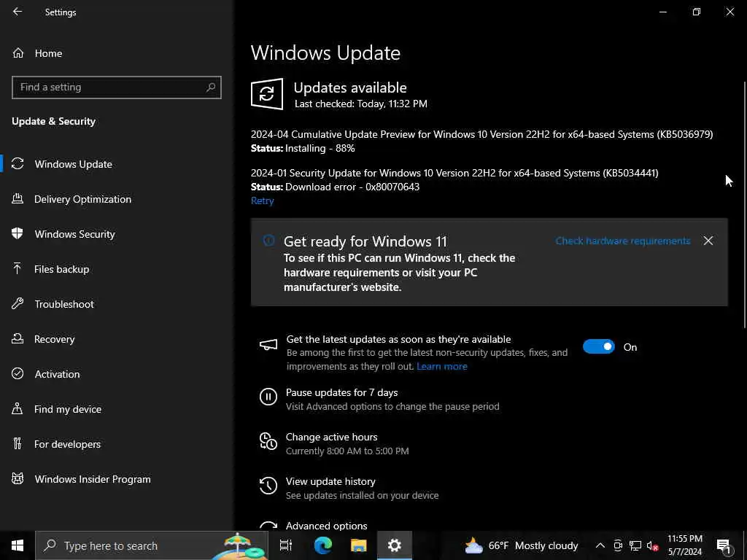Image resolution: width=747 pixels, height=560 pixels.
Task: Click the Delivery Optimization icon
Action: (x=18, y=198)
